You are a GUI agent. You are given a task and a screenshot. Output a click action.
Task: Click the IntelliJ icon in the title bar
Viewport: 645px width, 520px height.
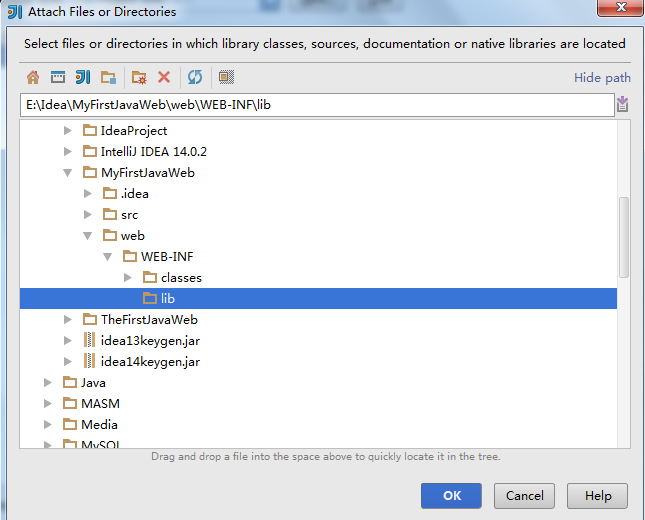coord(15,12)
